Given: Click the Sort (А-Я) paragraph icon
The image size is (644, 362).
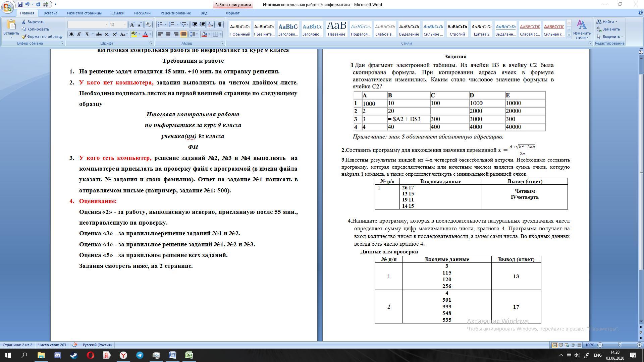Looking at the screenshot, I should point(211,24).
